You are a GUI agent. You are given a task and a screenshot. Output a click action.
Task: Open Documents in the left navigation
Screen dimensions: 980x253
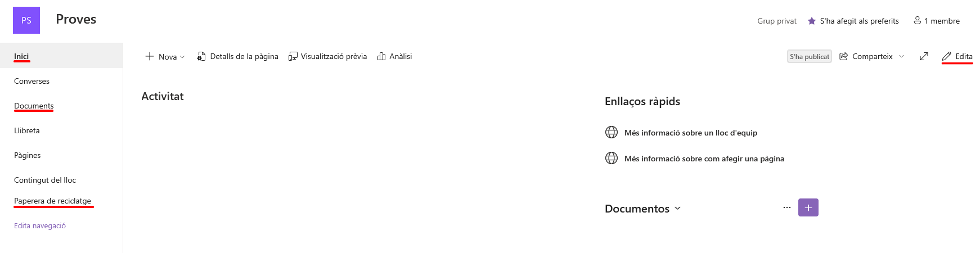[x=34, y=106]
